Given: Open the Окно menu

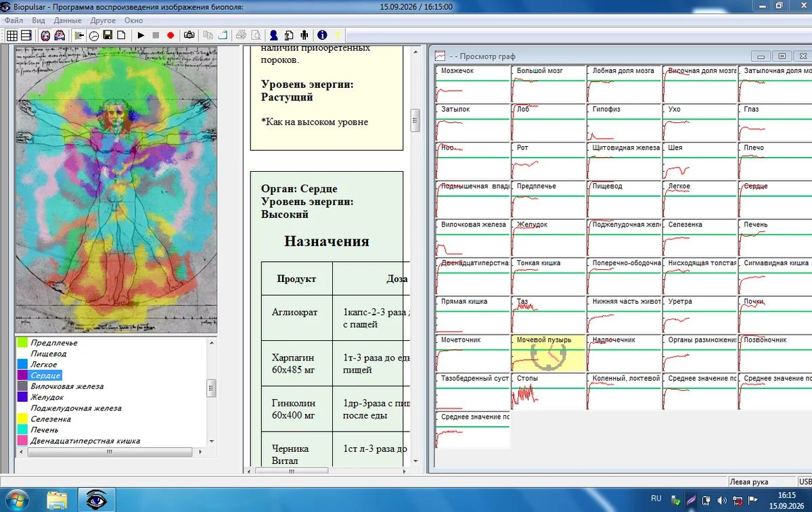Looking at the screenshot, I should pos(133,20).
